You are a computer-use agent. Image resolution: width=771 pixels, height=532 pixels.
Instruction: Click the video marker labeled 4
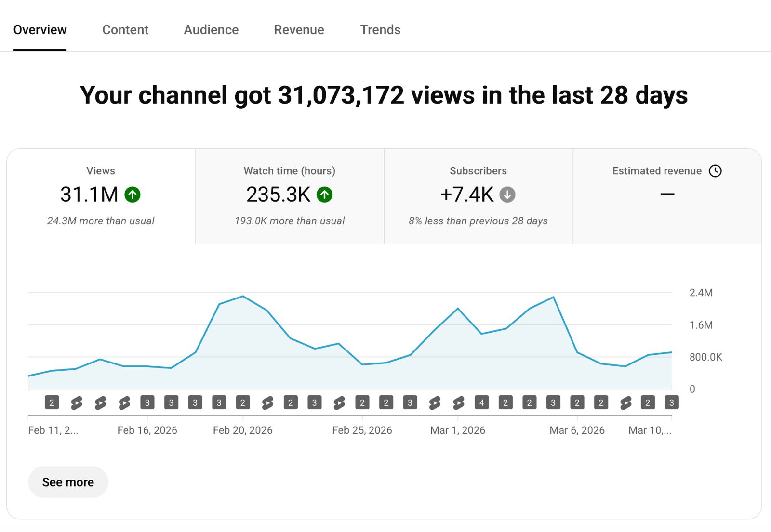tap(481, 402)
